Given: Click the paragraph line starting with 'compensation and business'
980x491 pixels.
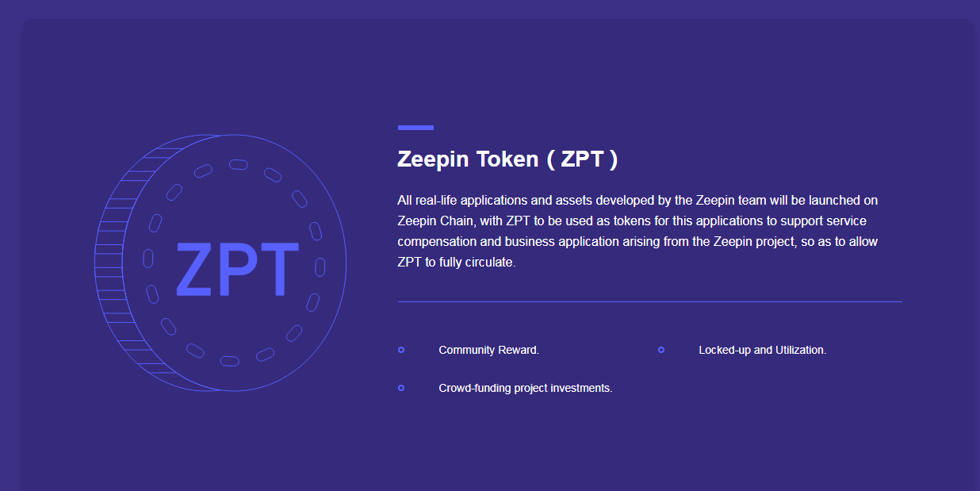Looking at the screenshot, I should pos(637,241).
